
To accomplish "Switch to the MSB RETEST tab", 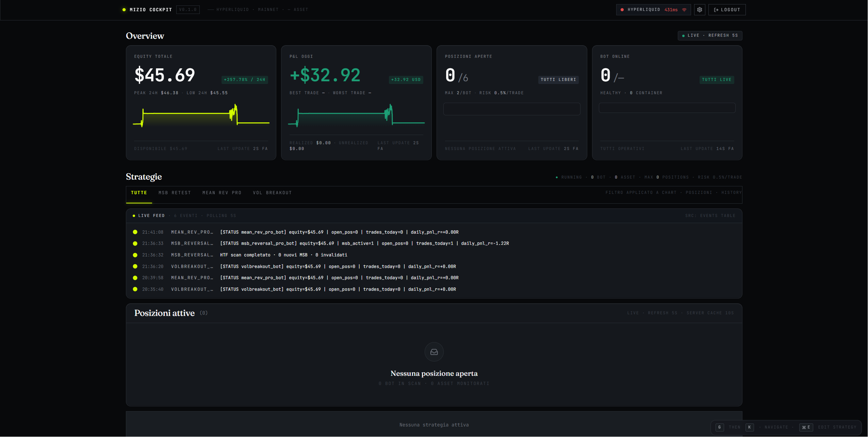I will [175, 193].
